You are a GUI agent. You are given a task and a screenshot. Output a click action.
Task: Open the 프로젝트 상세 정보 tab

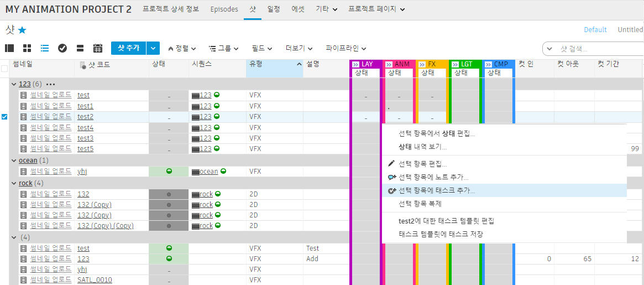(x=170, y=9)
